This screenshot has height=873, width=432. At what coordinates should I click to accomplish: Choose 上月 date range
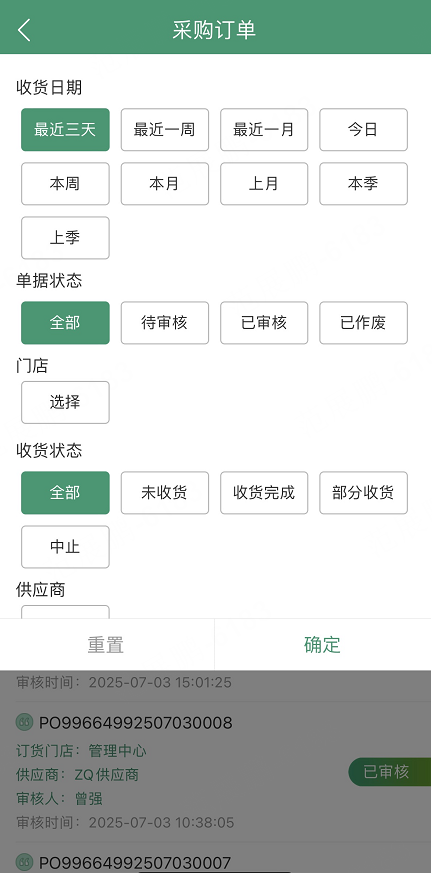(x=264, y=184)
